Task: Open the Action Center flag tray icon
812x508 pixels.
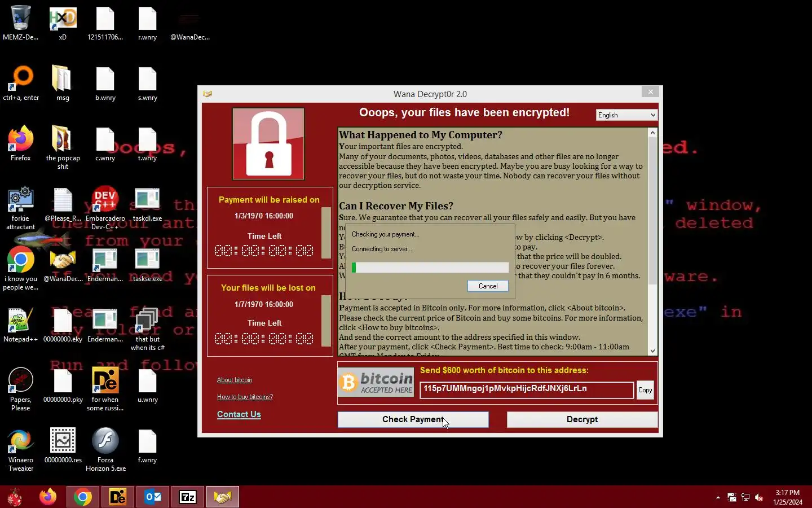Action: (731, 497)
